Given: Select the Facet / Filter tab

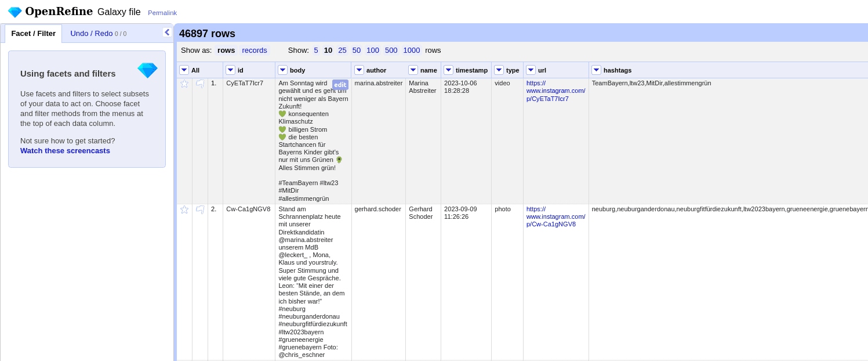Looking at the screenshot, I should (32, 33).
